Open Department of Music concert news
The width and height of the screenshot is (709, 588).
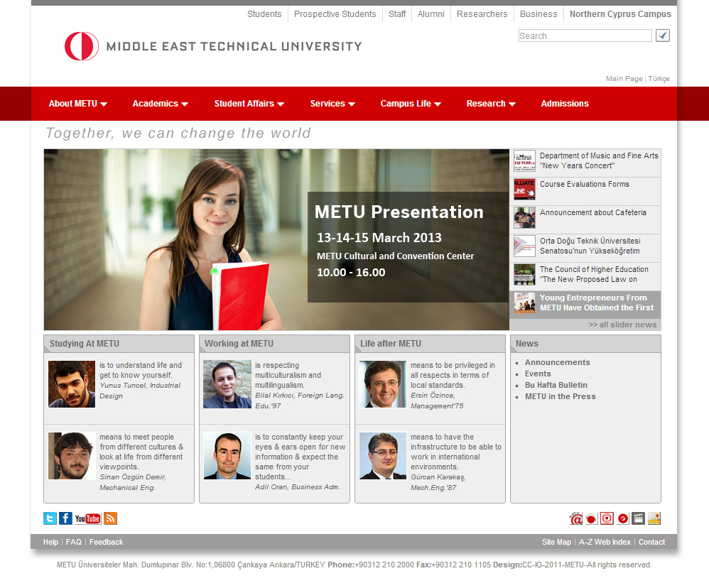[x=599, y=160]
